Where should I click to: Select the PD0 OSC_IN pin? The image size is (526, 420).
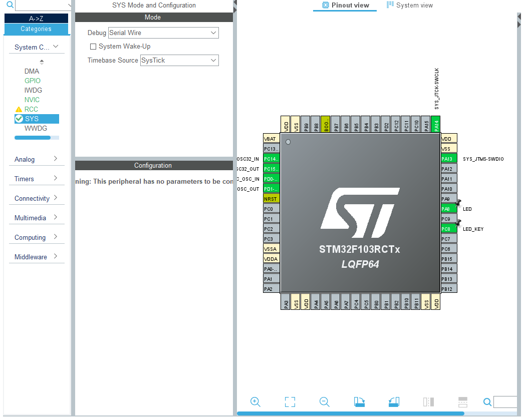(272, 179)
